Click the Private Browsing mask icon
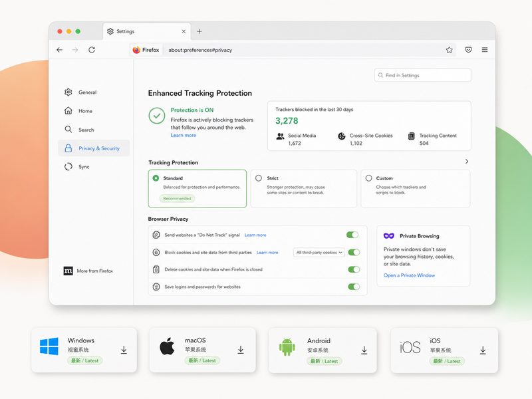Viewport: 532px width, 399px height. 389,236
